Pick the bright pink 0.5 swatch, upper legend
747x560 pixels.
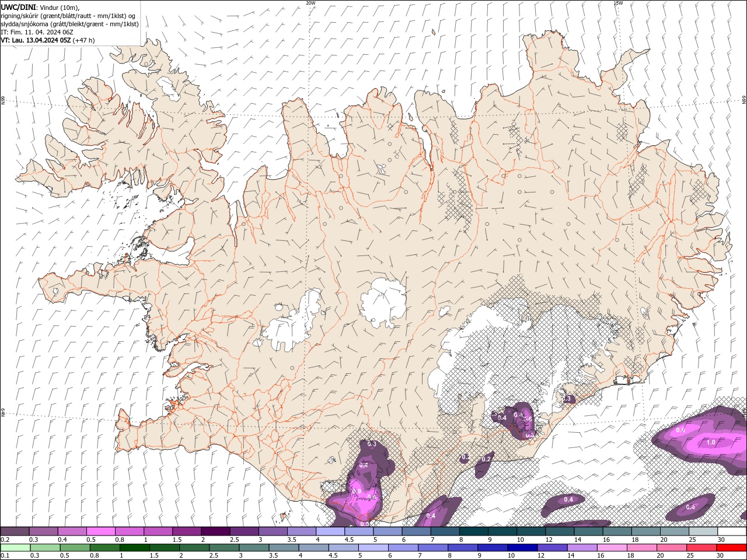[x=100, y=531]
